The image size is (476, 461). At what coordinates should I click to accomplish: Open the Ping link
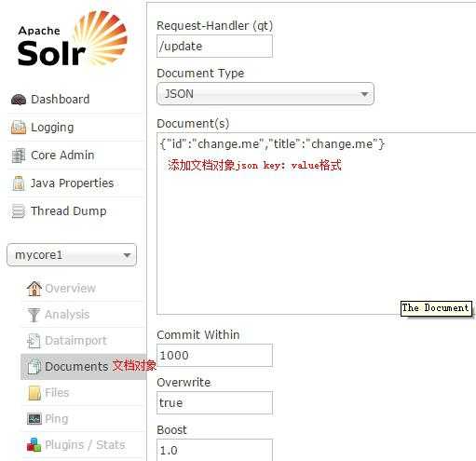(57, 419)
